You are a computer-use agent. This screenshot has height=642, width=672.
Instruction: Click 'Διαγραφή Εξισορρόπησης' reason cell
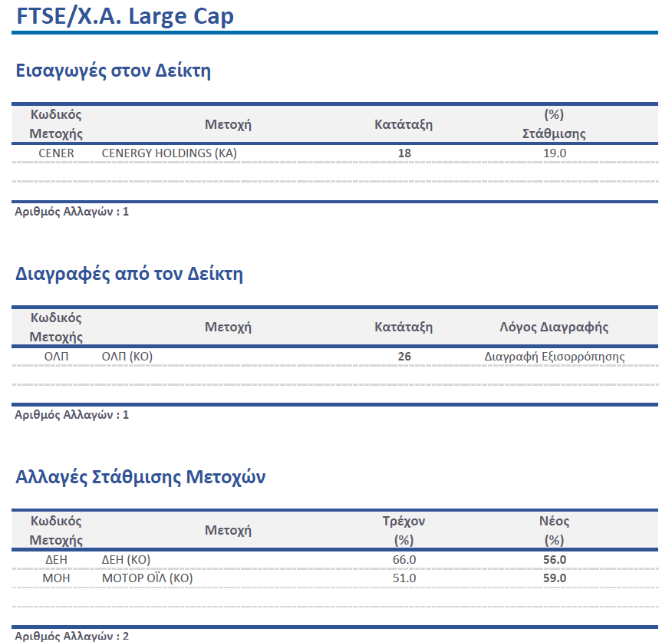(555, 357)
